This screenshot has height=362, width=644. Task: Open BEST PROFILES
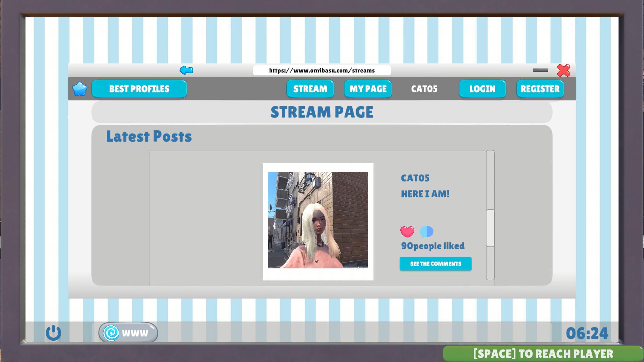pyautogui.click(x=139, y=89)
